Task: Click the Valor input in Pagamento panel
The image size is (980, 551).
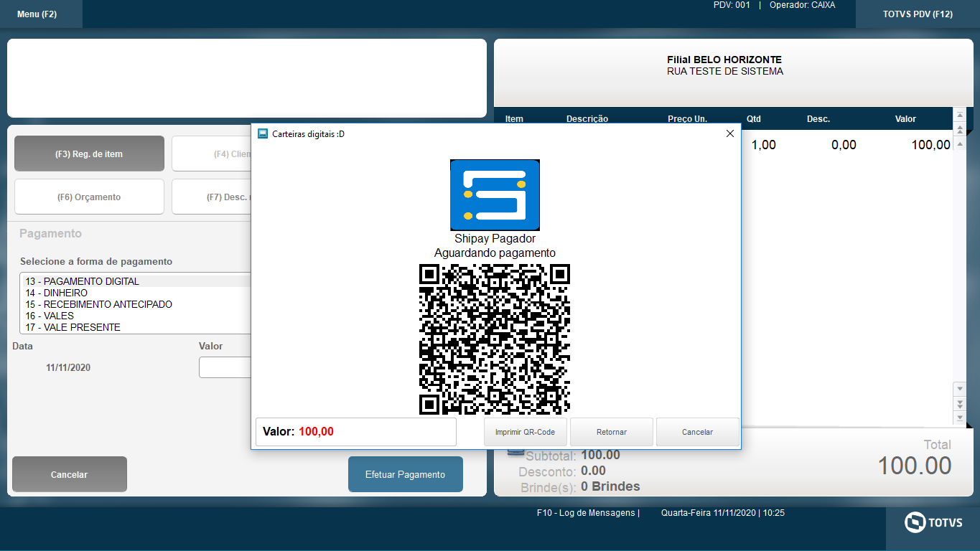Action: (225, 367)
